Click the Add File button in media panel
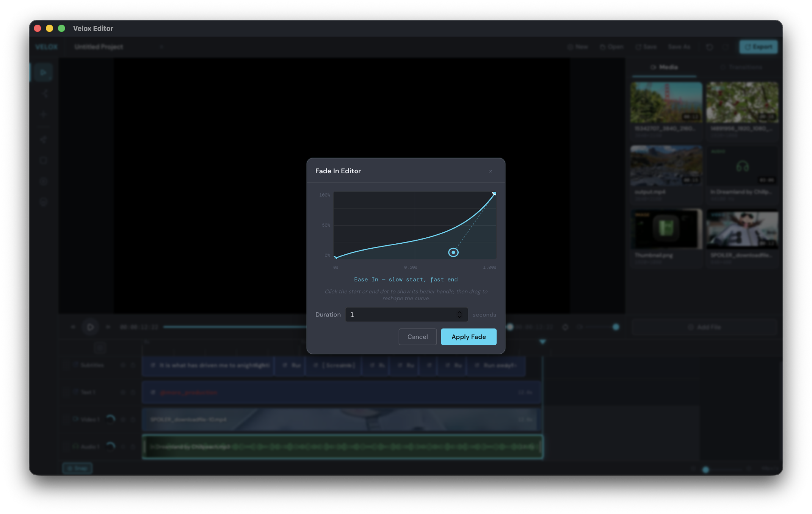Viewport: 812px width, 514px height. (704, 327)
